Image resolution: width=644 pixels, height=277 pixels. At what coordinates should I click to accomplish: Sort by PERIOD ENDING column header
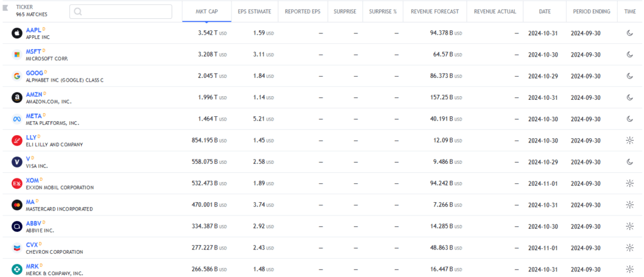[591, 11]
